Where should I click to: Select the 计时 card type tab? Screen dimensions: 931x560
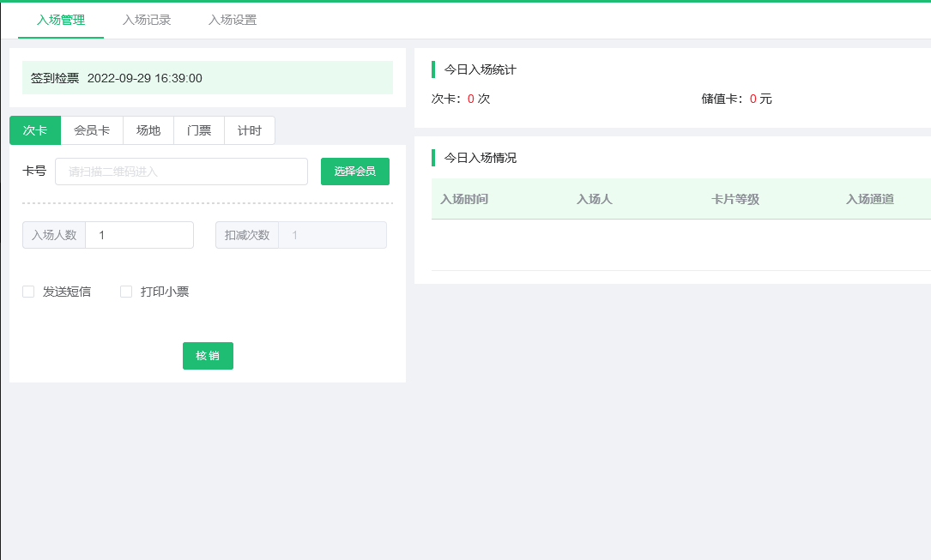(x=248, y=129)
